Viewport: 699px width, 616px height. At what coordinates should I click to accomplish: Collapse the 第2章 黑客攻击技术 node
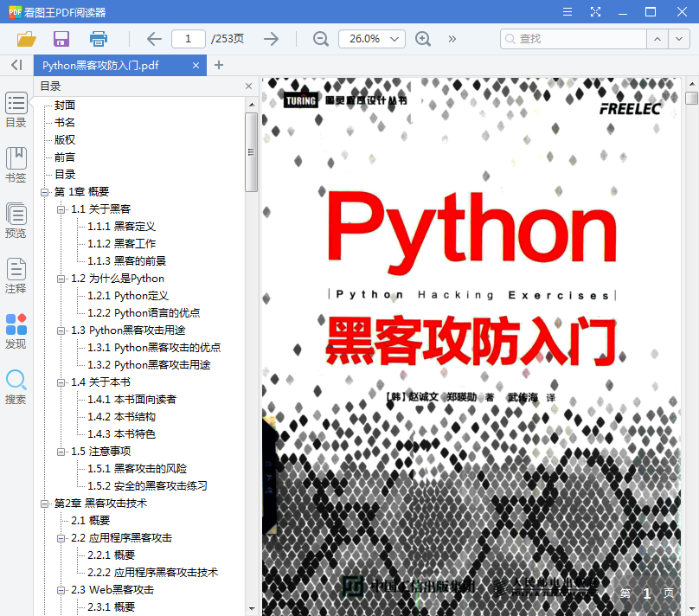44,504
